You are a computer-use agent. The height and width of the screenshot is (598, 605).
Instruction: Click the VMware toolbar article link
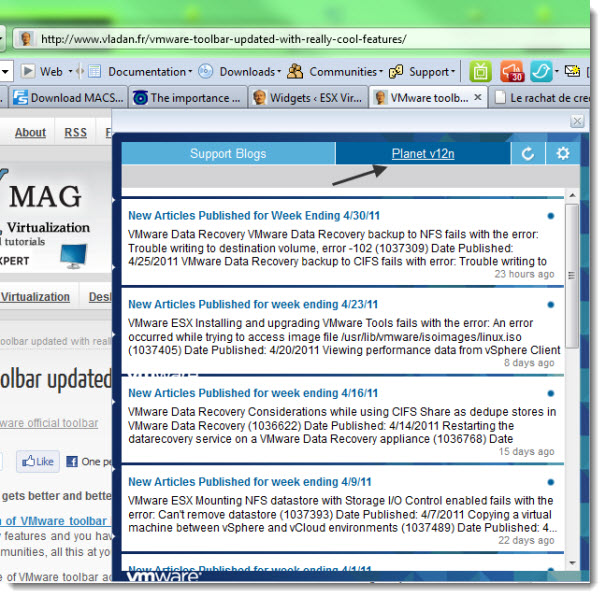coord(54,520)
